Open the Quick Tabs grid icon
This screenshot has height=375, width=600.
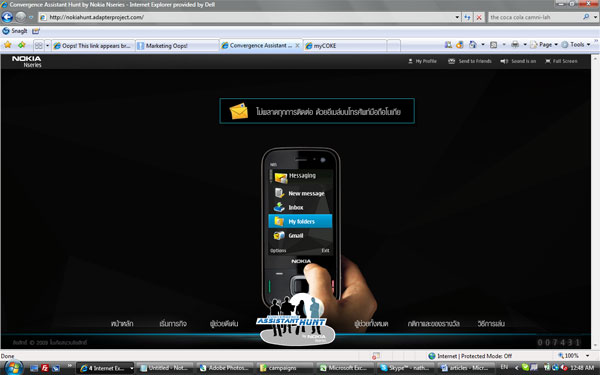tap(38, 46)
